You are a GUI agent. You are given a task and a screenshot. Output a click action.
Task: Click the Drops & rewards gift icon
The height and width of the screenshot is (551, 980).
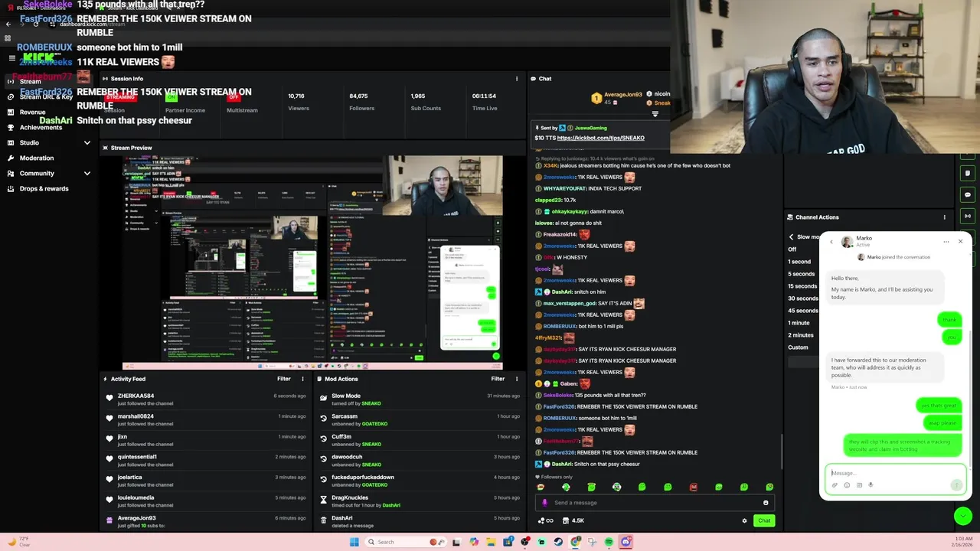[x=11, y=188]
